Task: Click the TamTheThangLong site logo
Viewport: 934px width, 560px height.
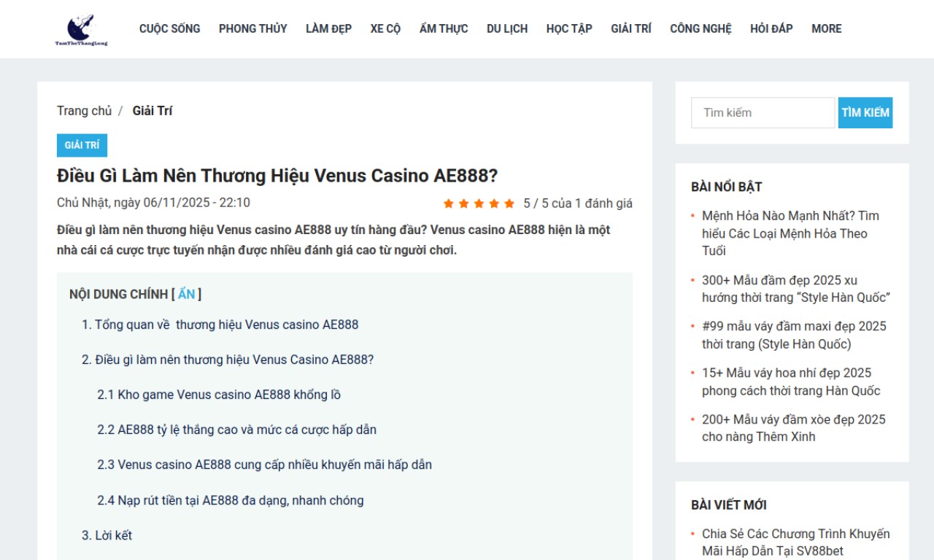Action: (x=81, y=29)
